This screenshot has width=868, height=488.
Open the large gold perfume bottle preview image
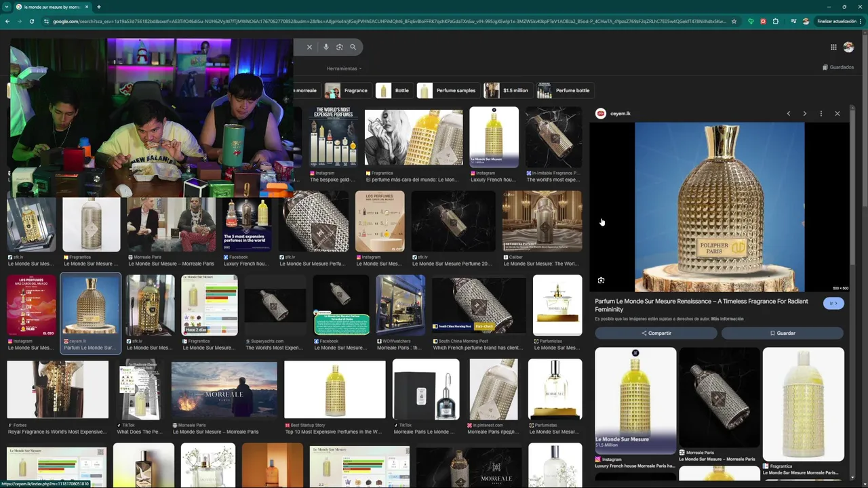(x=719, y=207)
